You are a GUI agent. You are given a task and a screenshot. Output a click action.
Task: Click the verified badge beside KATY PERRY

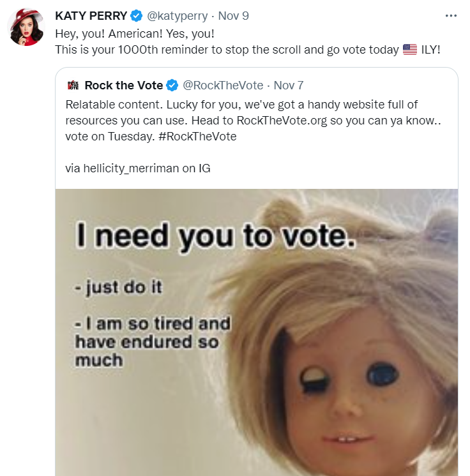point(137,15)
